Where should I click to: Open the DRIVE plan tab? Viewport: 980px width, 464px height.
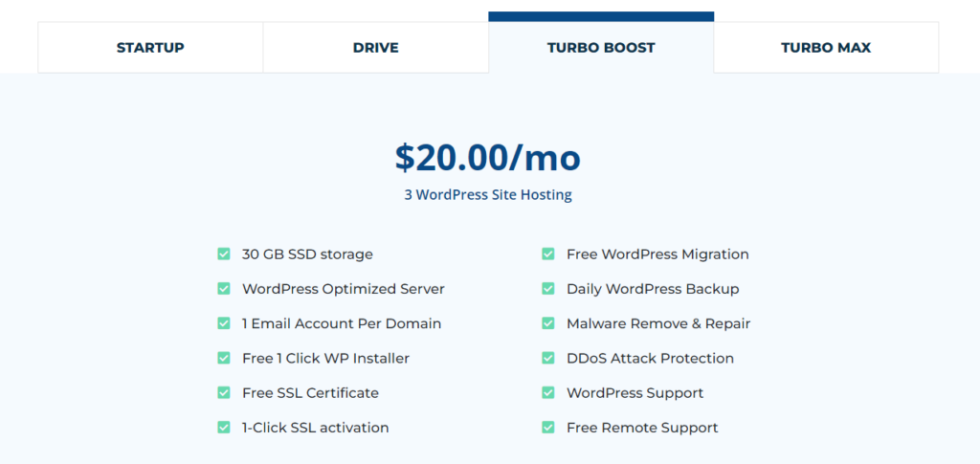[x=375, y=48]
